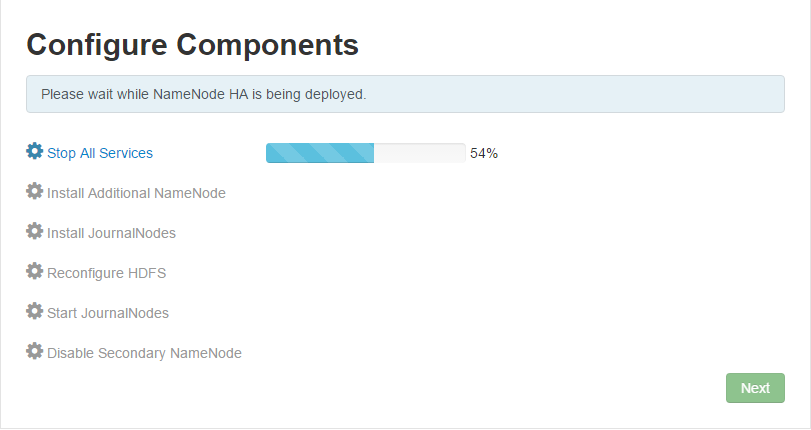Click the gear icon beside Start JournalNodes
This screenshot has width=811, height=430.
35,312
